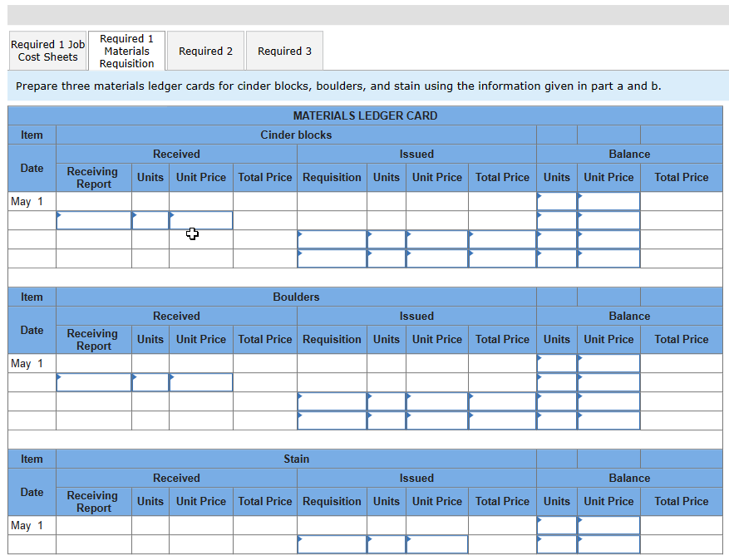
Task: Click the May 1 date cell in the Stain card
Action: tap(31, 525)
